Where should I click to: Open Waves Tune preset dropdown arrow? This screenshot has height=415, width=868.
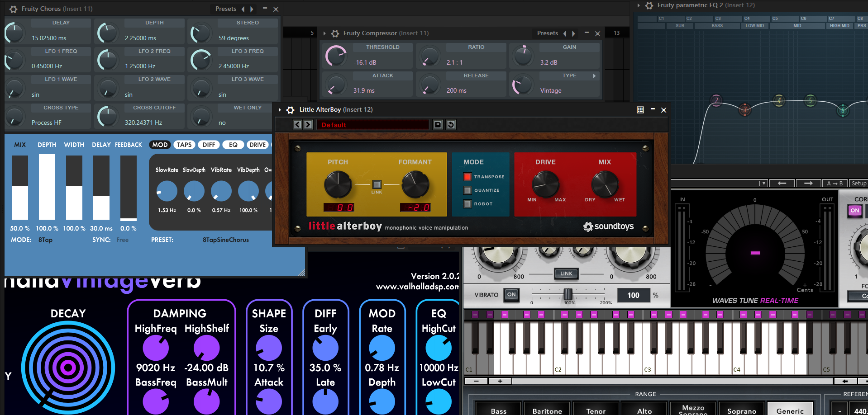pos(764,183)
